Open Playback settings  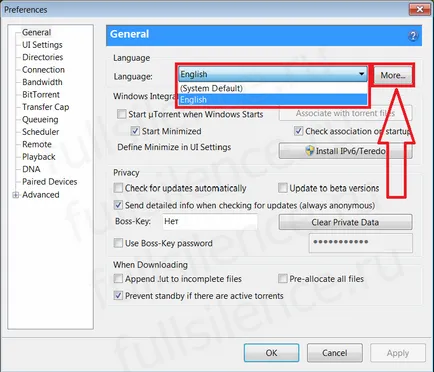click(x=39, y=157)
